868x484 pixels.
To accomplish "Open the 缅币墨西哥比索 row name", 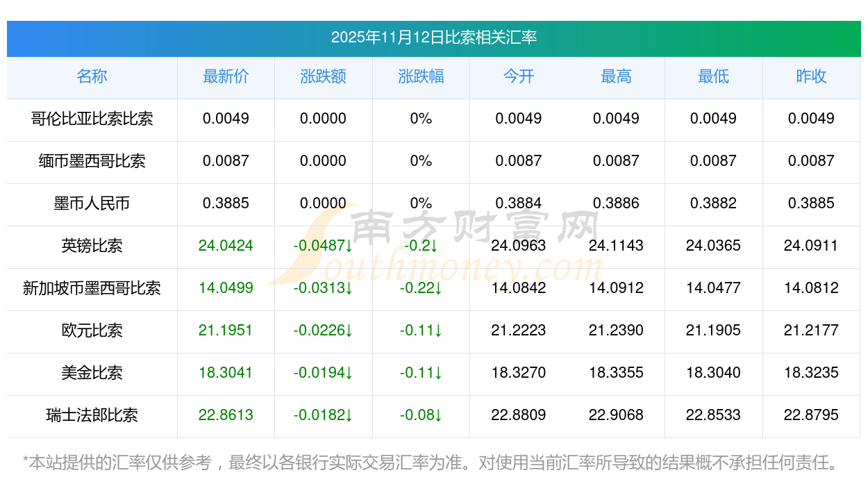I will pyautogui.click(x=92, y=161).
